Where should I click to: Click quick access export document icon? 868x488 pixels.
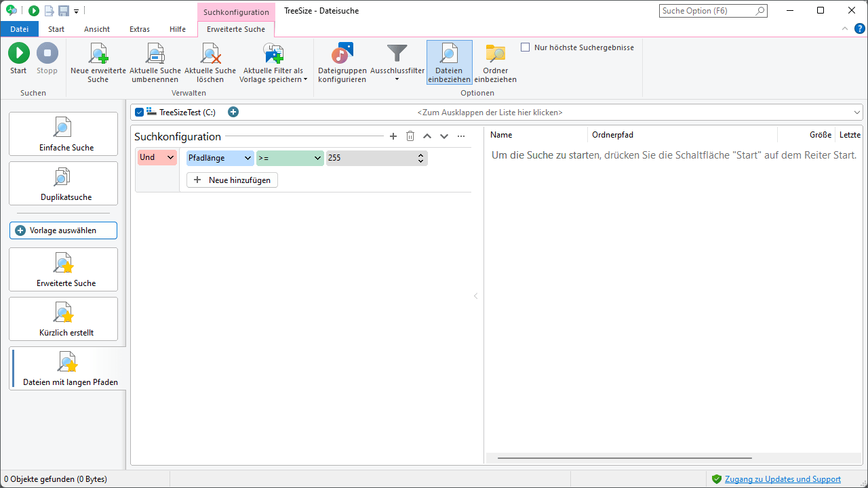[49, 11]
